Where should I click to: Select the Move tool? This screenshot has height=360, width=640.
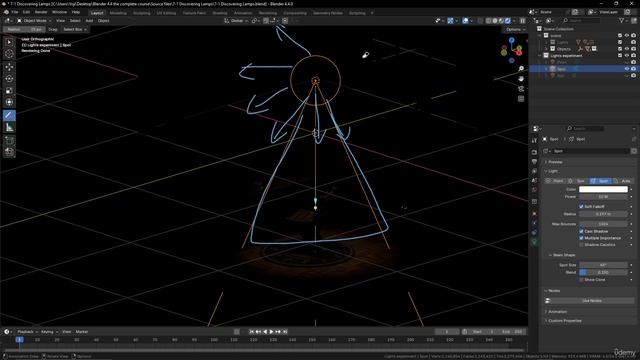[9, 67]
